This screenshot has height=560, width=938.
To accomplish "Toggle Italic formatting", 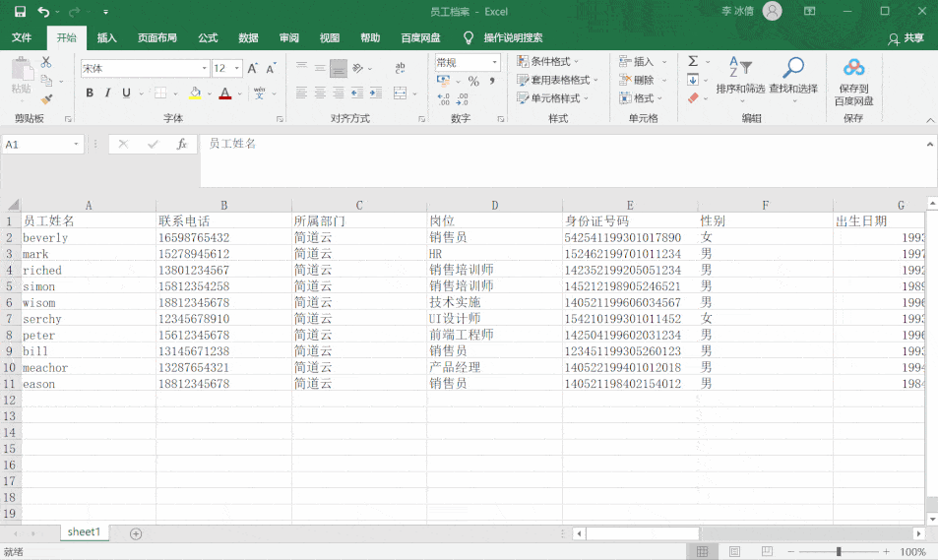I will 107,93.
